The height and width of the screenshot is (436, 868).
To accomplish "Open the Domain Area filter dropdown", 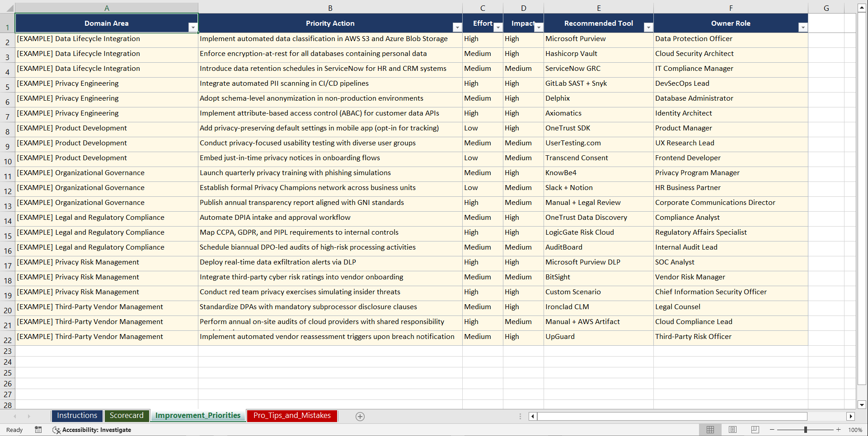I will [x=193, y=28].
